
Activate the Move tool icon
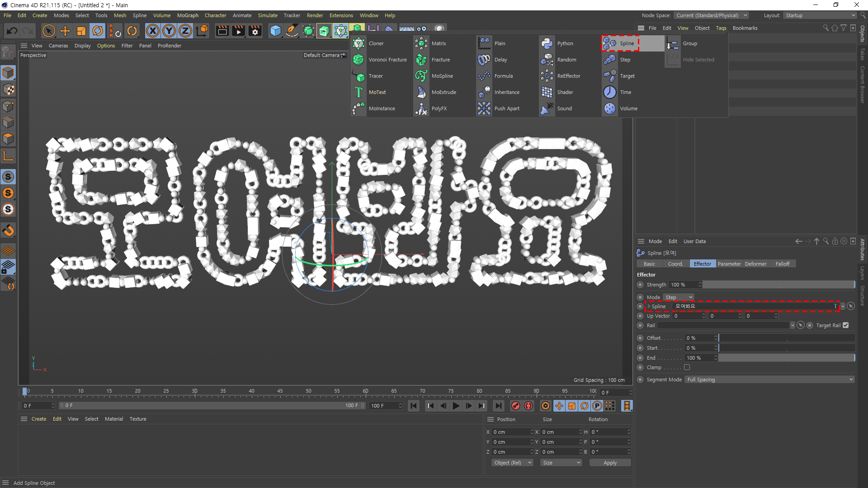(x=65, y=31)
